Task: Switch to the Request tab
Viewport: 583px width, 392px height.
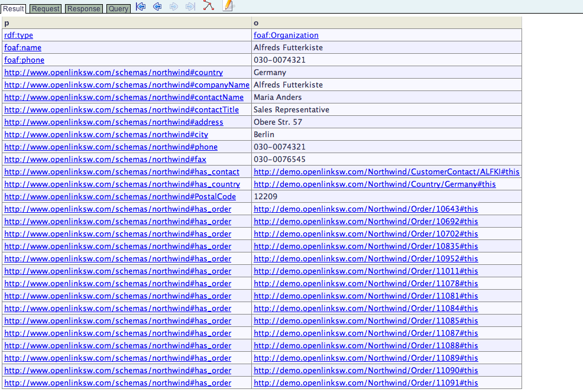Action: [x=46, y=9]
